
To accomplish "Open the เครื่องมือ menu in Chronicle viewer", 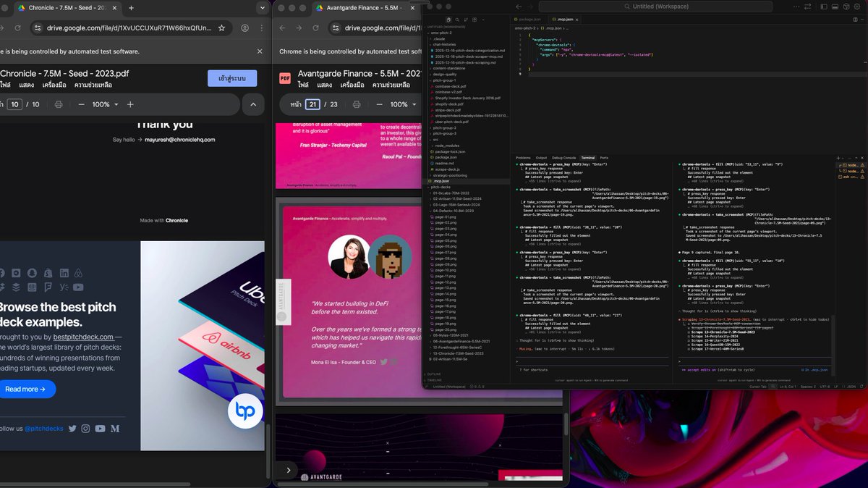I will (x=54, y=85).
